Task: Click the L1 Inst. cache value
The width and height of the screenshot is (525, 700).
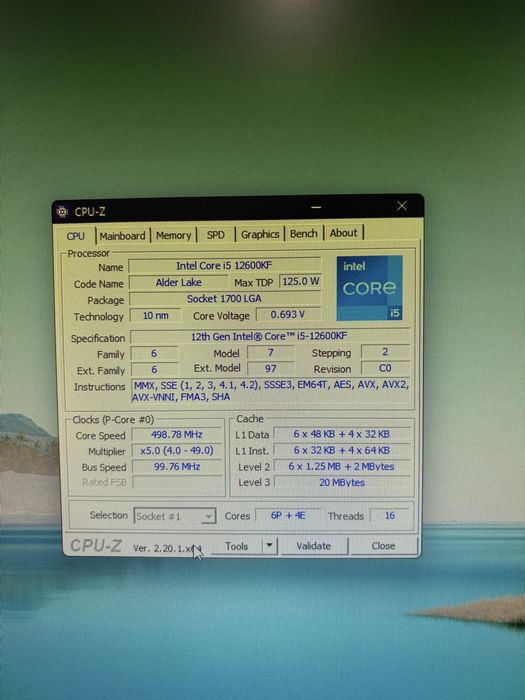Action: [x=342, y=450]
